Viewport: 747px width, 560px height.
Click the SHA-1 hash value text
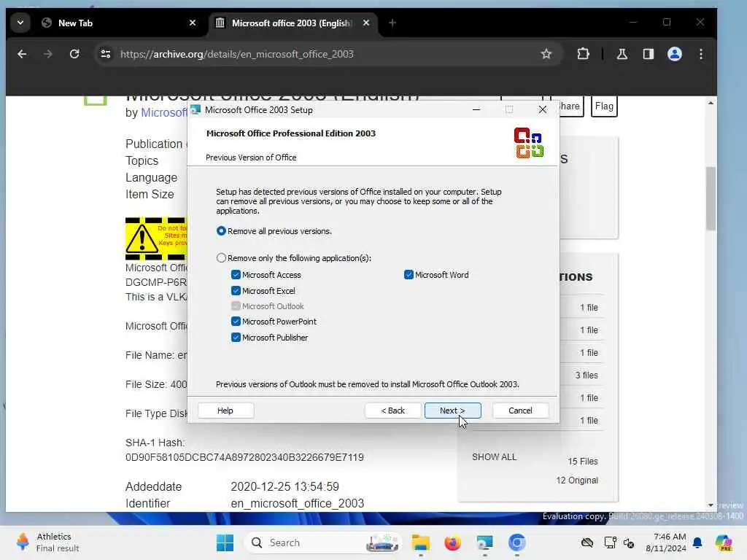point(244,457)
